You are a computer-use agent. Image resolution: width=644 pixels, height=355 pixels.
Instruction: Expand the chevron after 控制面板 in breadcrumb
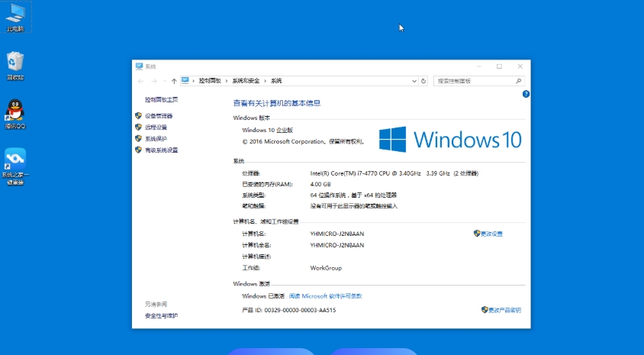tap(227, 81)
